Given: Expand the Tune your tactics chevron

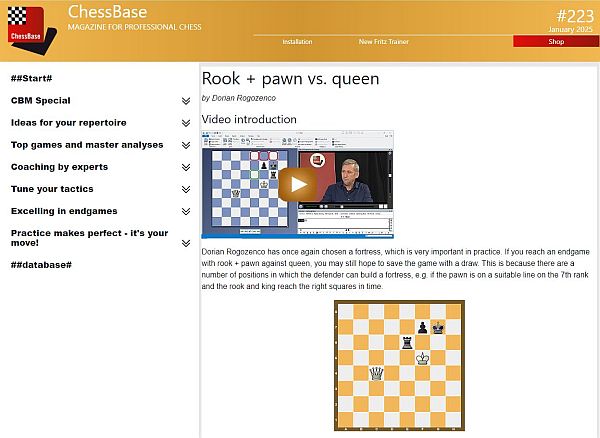Looking at the screenshot, I should [186, 189].
